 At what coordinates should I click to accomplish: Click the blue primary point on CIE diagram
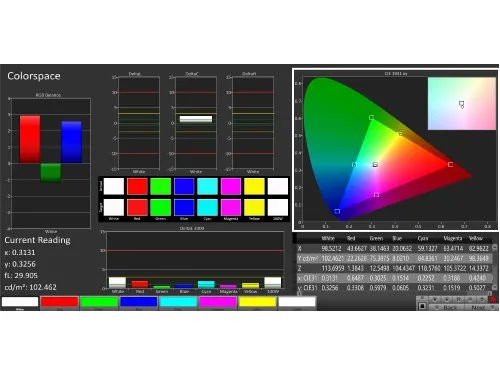(337, 211)
